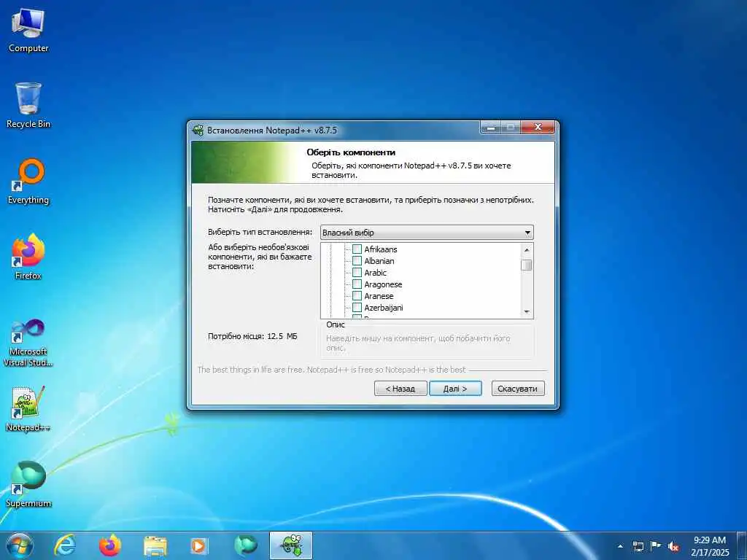Click the component list scroll-up arrow
Screen dimensions: 747x560
(527, 249)
